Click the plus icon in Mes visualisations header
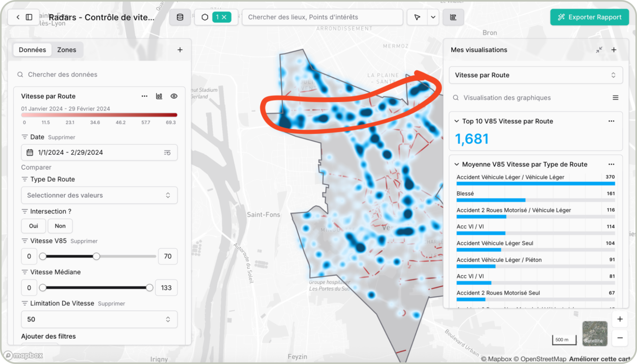 pos(614,50)
